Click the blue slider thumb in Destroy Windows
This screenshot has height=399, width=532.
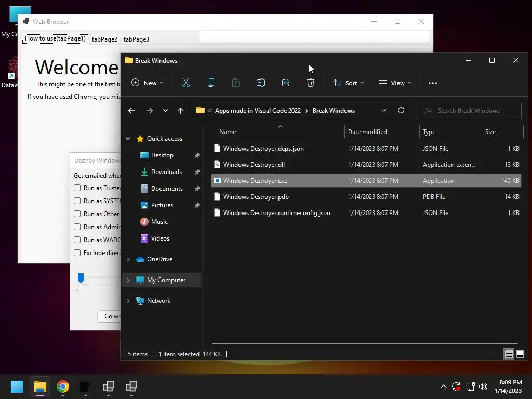(81, 278)
